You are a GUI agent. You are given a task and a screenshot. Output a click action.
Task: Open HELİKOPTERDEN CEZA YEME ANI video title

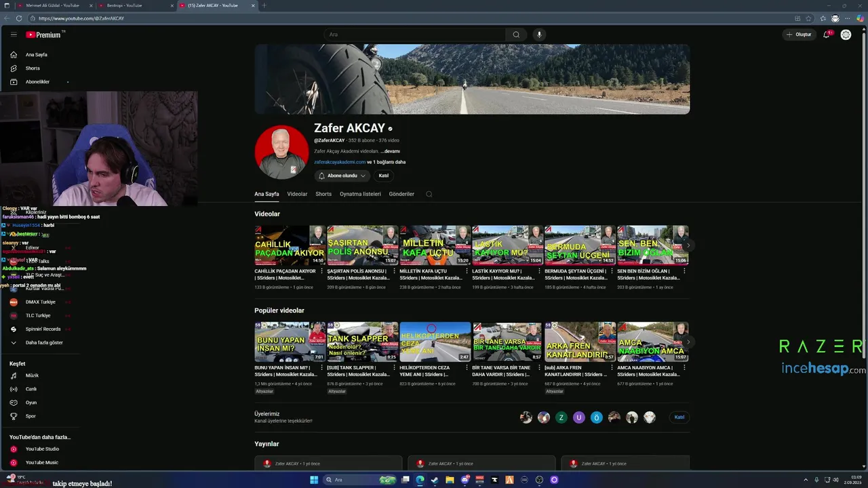(x=431, y=371)
